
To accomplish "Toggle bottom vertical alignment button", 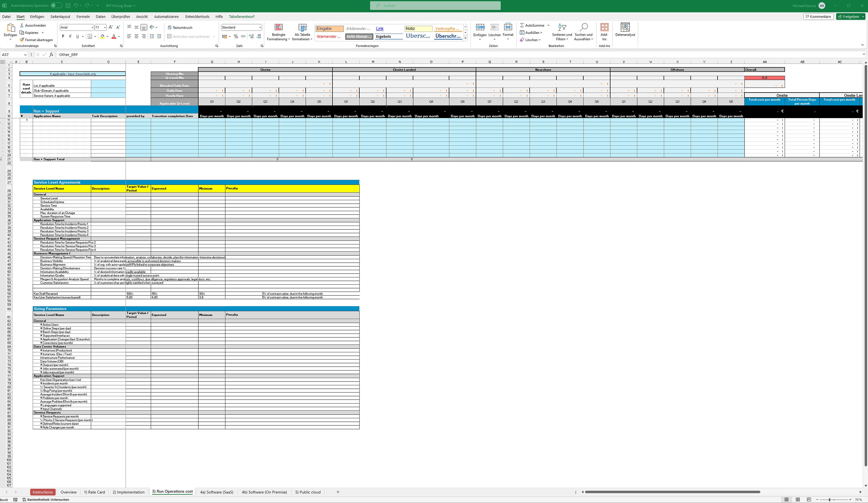I will pos(144,27).
